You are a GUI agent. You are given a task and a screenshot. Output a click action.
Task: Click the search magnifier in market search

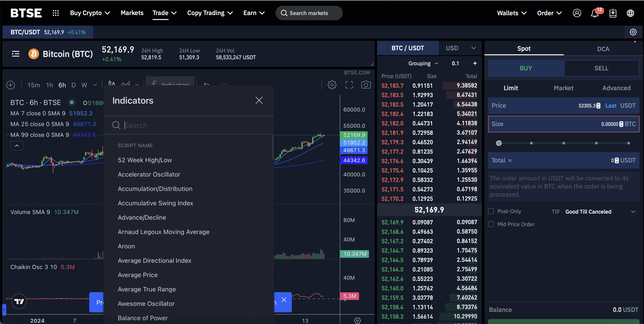point(284,13)
